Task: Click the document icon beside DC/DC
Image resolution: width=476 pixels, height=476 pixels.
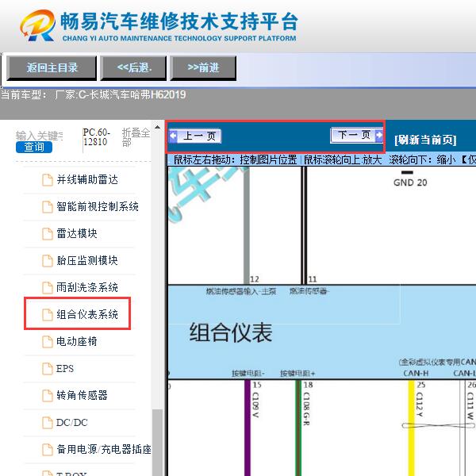Action: [48, 422]
